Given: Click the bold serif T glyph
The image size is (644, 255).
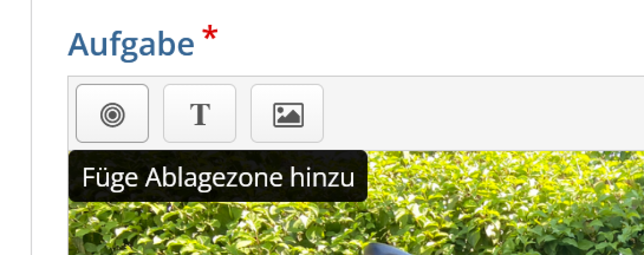Looking at the screenshot, I should [x=200, y=114].
